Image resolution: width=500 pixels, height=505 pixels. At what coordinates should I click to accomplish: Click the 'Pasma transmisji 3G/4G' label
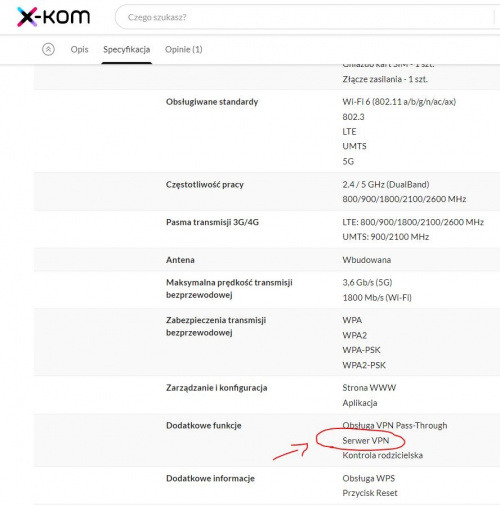(x=212, y=222)
